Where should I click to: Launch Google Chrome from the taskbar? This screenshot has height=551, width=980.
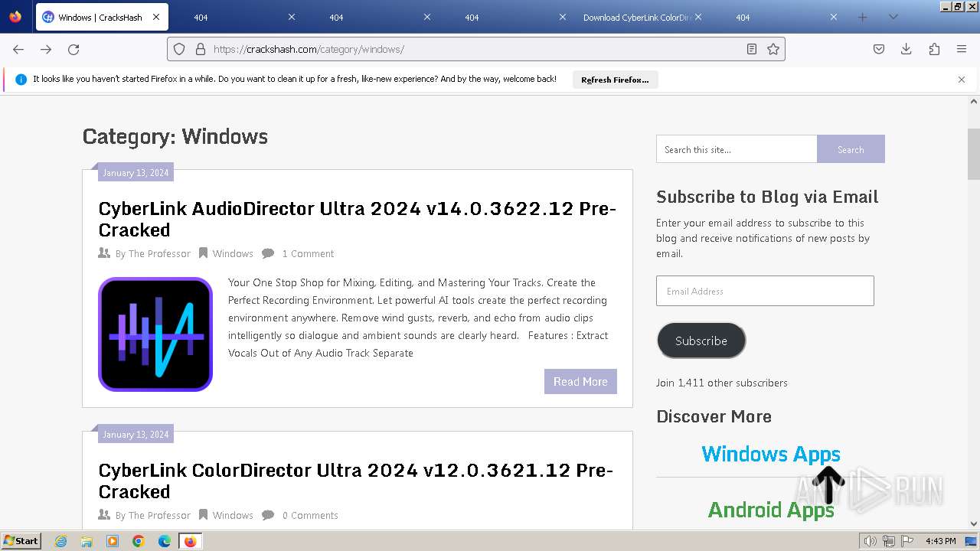(139, 541)
